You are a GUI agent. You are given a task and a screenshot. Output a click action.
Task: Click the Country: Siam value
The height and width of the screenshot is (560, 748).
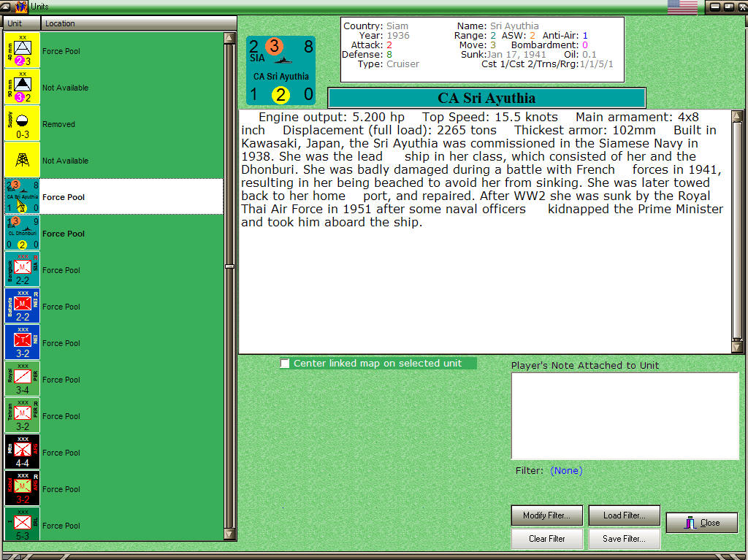point(397,26)
